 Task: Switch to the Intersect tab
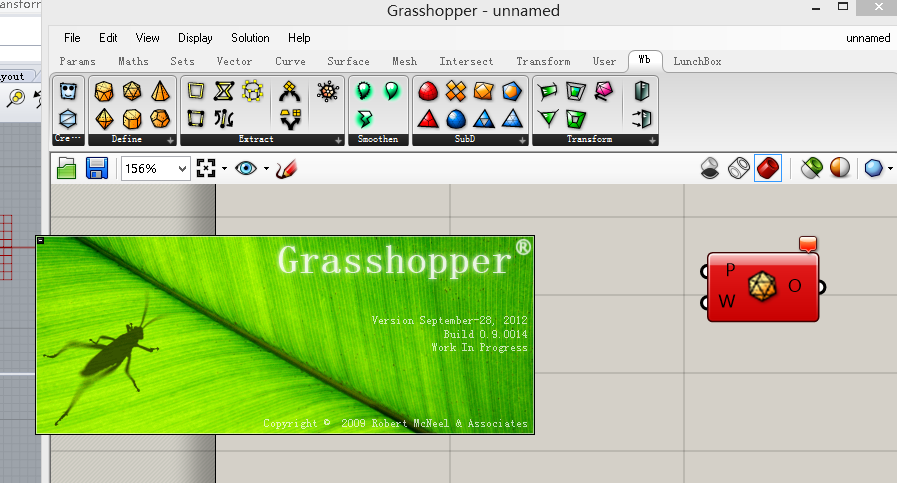tap(466, 61)
